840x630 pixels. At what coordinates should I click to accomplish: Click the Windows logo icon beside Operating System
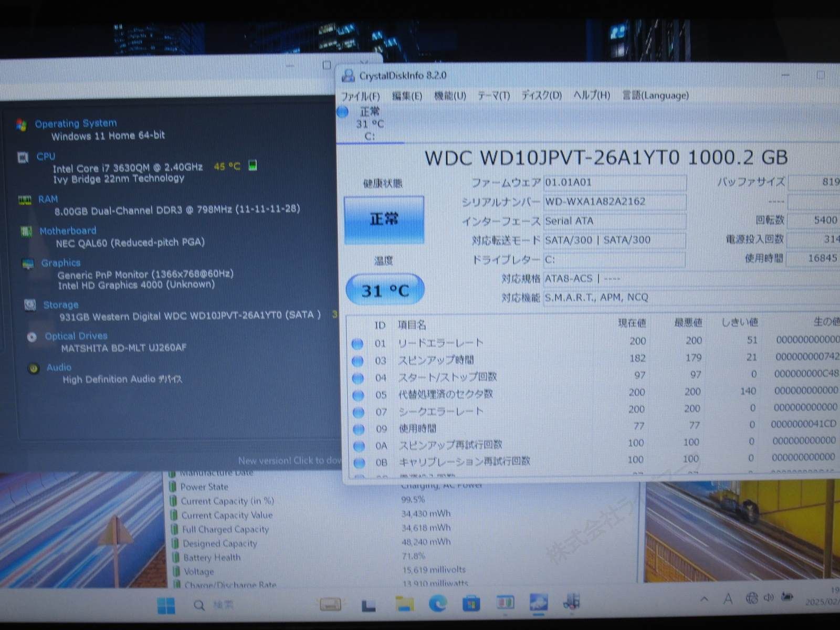tap(21, 125)
